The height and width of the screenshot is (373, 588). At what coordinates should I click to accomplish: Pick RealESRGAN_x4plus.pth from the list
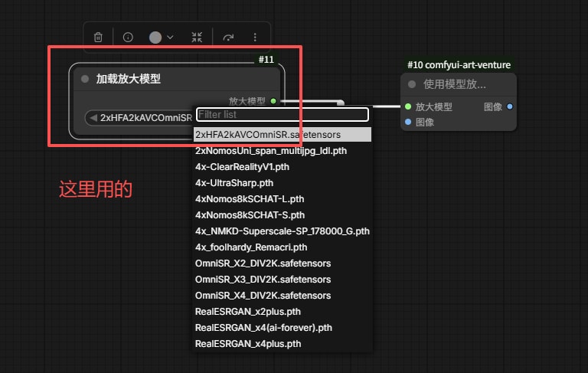248,344
